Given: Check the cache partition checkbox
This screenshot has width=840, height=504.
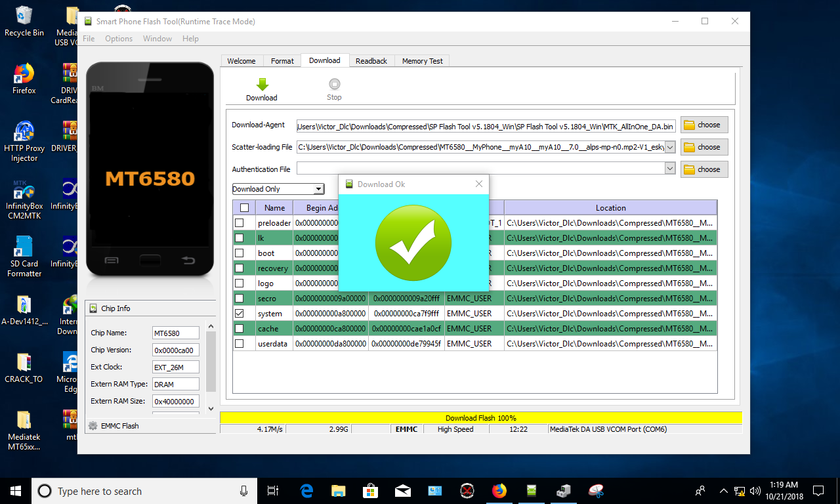Looking at the screenshot, I should pos(240,329).
